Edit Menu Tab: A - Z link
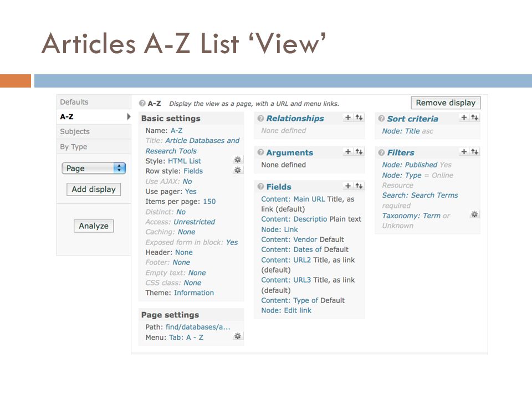 click(x=186, y=337)
